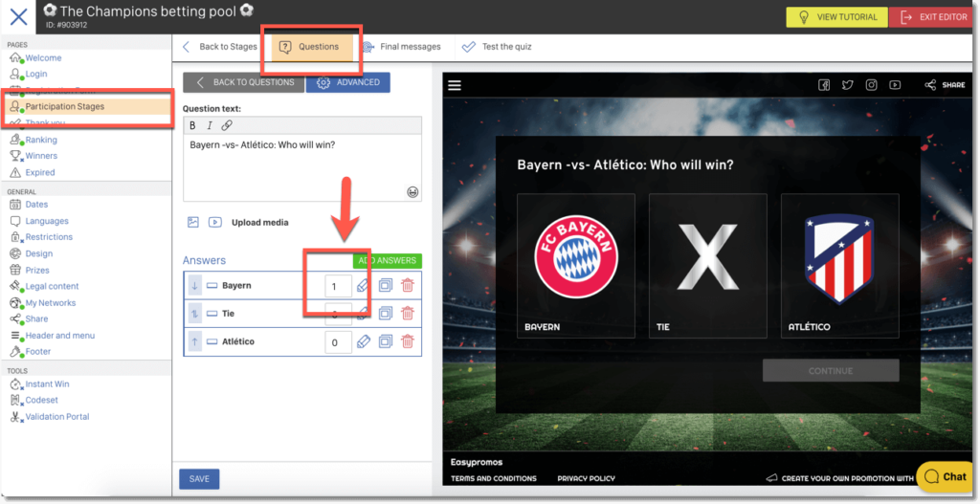Delete the Bayern answer

[408, 285]
